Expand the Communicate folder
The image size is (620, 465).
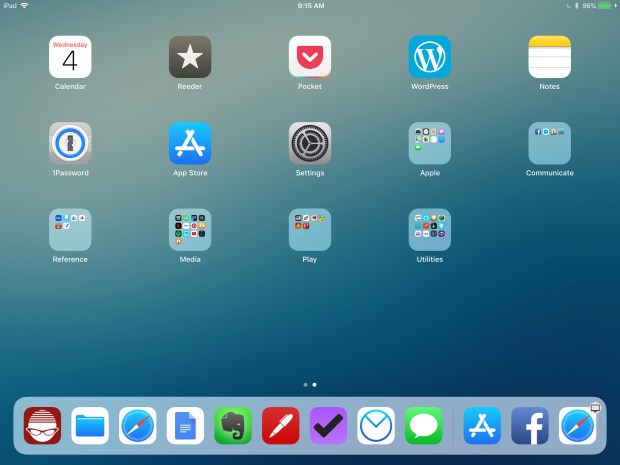[549, 143]
